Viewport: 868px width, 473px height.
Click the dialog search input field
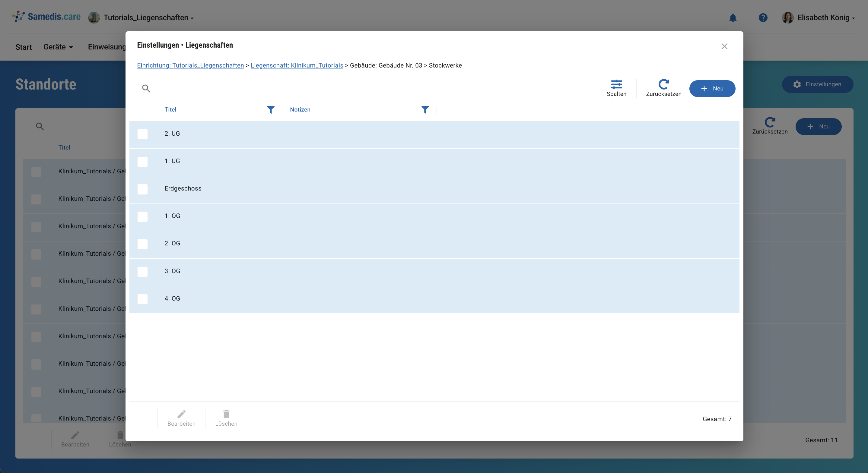(192, 89)
